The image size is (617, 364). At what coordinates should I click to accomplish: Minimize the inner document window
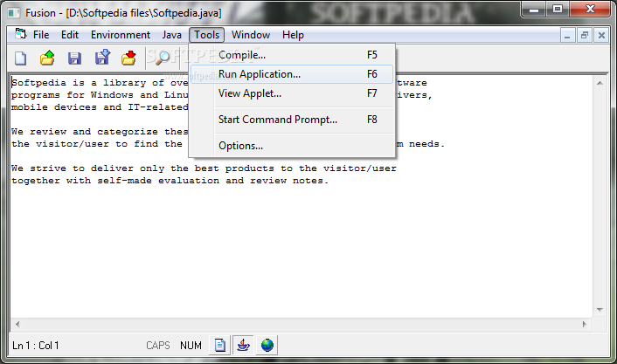[x=567, y=36]
